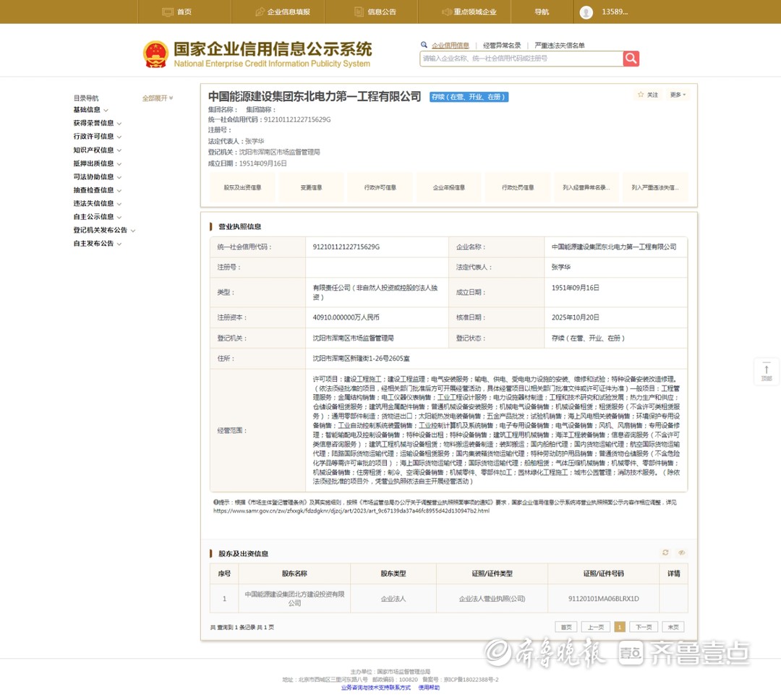Select the 企业信用信息 search tab
781x700 pixels.
click(x=451, y=46)
